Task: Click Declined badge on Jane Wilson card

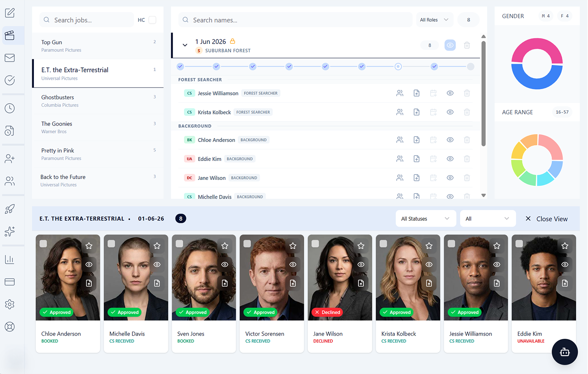Action: [327, 312]
